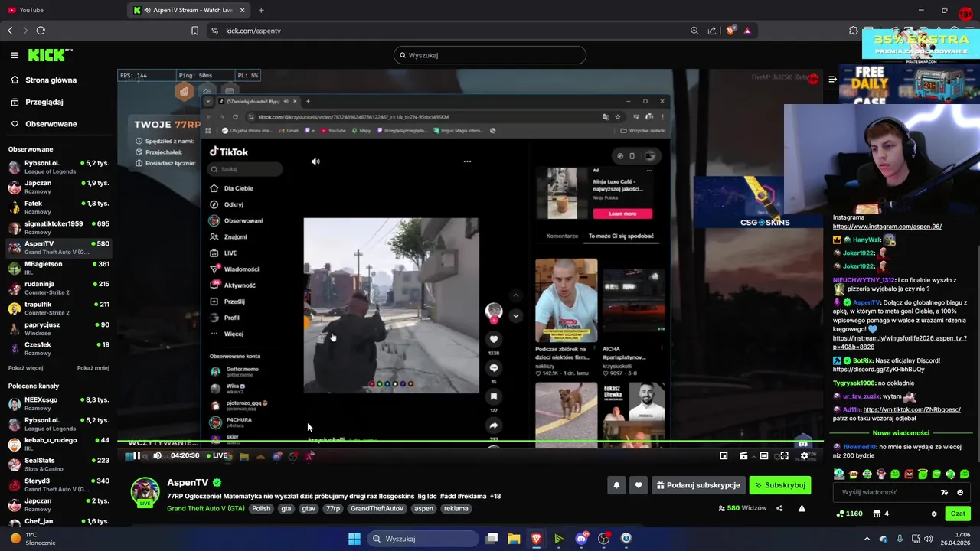Viewport: 980px width, 551px height.
Task: Click the green Subskrybuj button
Action: tap(779, 485)
